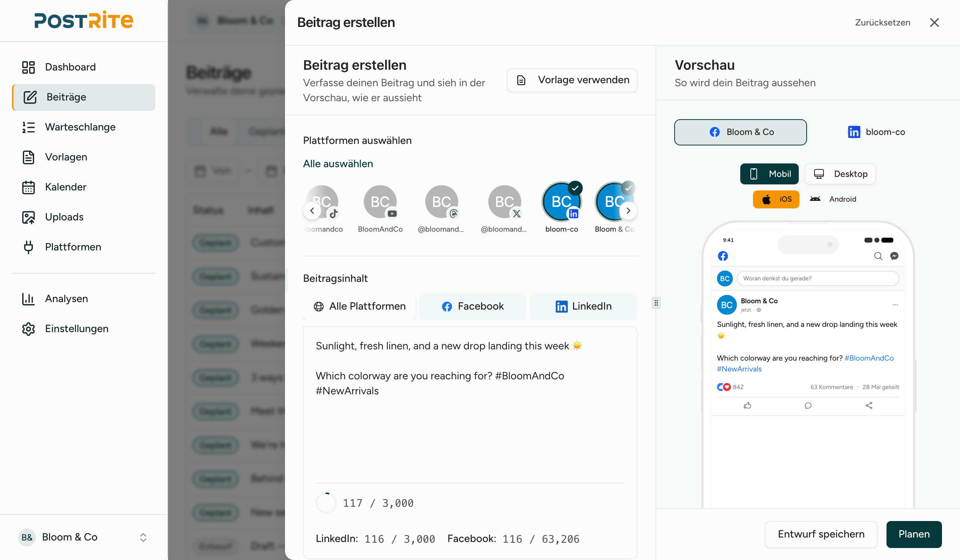Select the Bloom & Co Facebook preview tab

click(x=741, y=132)
